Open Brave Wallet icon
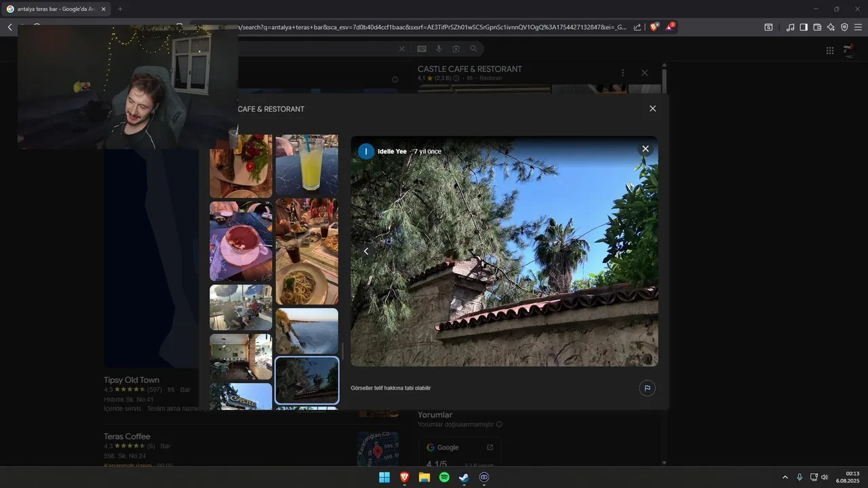 point(817,27)
